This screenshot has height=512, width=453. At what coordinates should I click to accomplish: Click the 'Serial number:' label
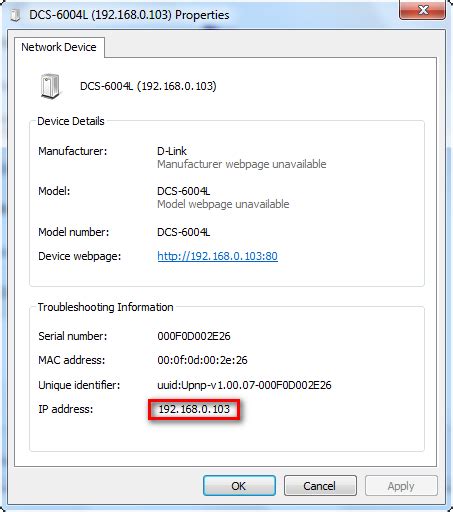(73, 336)
